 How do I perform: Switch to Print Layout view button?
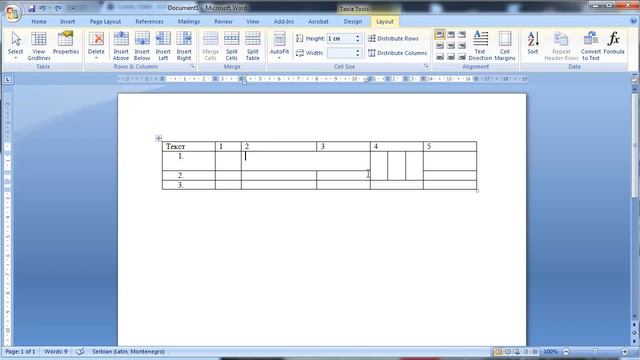click(498, 351)
